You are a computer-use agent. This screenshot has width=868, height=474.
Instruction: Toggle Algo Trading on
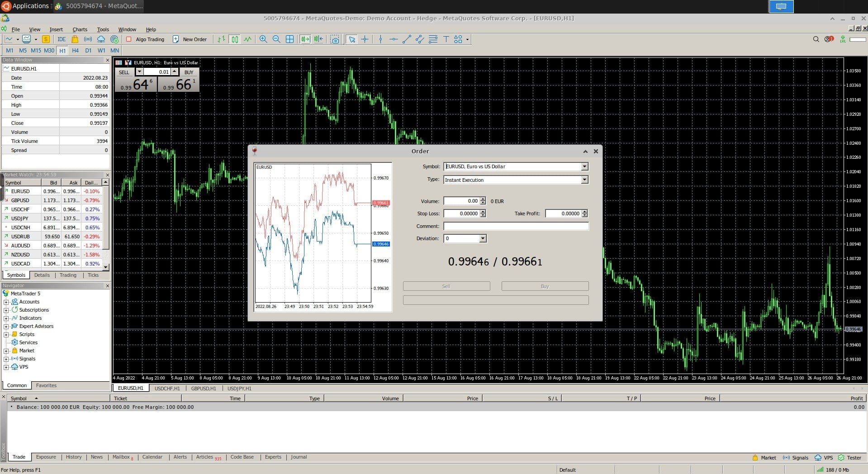tap(146, 39)
